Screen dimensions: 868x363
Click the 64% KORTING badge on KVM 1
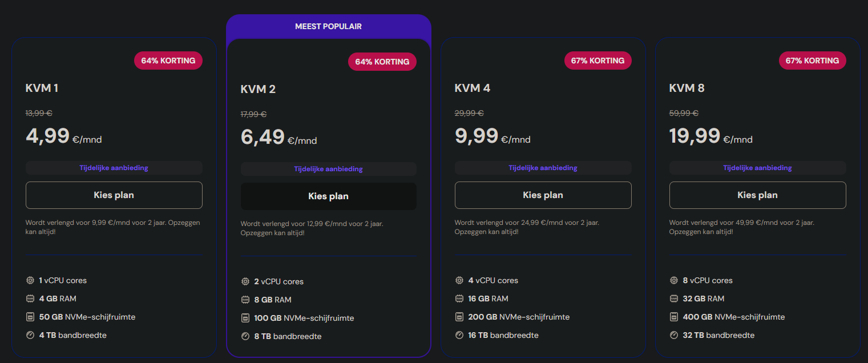[x=168, y=60]
